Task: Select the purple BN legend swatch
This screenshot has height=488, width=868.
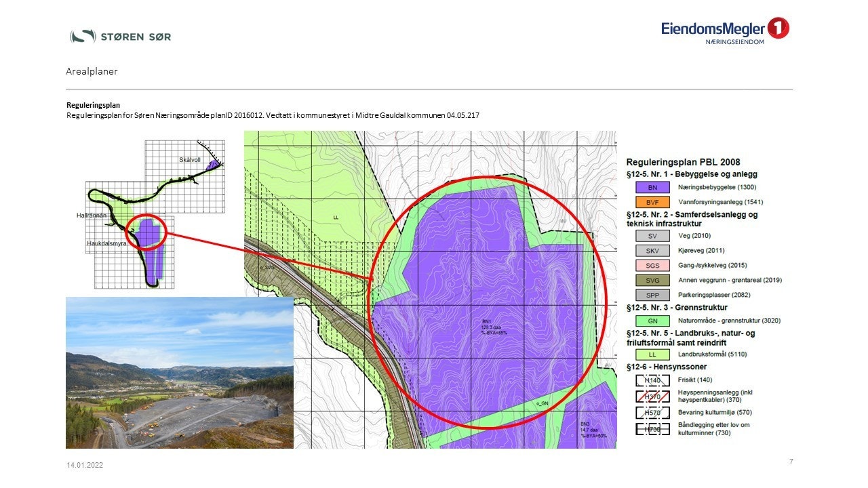Action: [653, 187]
